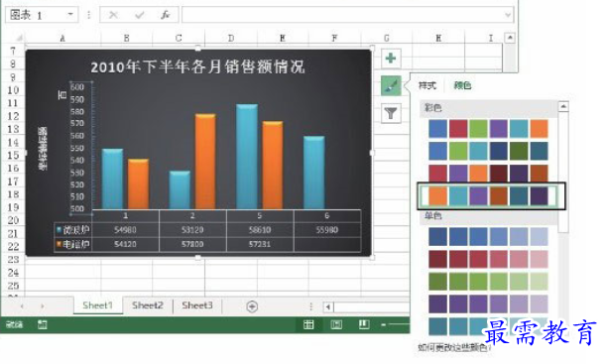Choose highlighted row purple swatch

[x=478, y=195]
